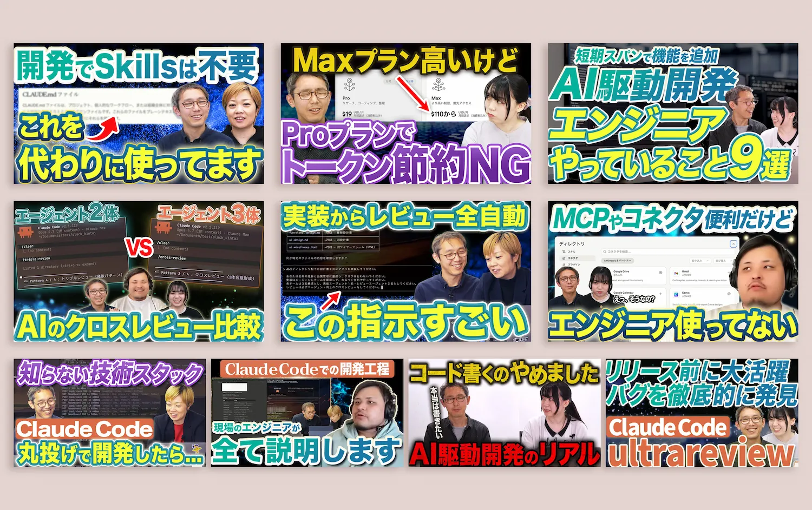The image size is (812, 510).
Task: Click the red curved arrow beside 'これを'
Action: click(x=104, y=129)
